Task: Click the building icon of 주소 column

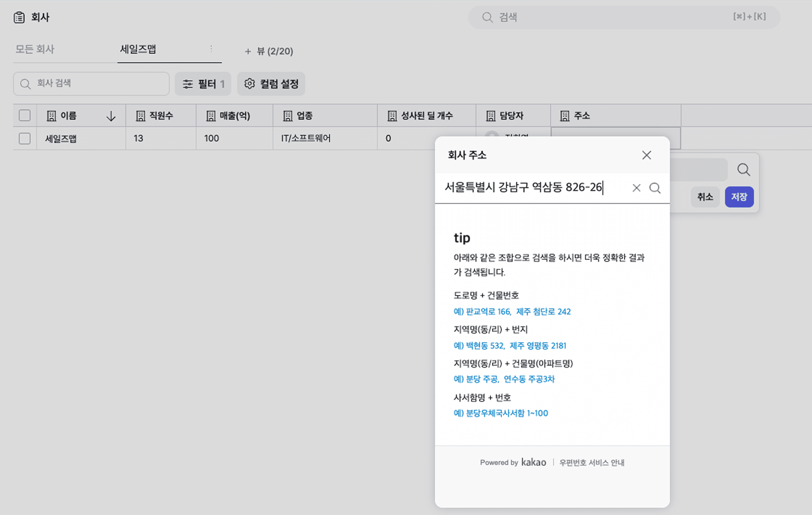Action: pos(565,116)
